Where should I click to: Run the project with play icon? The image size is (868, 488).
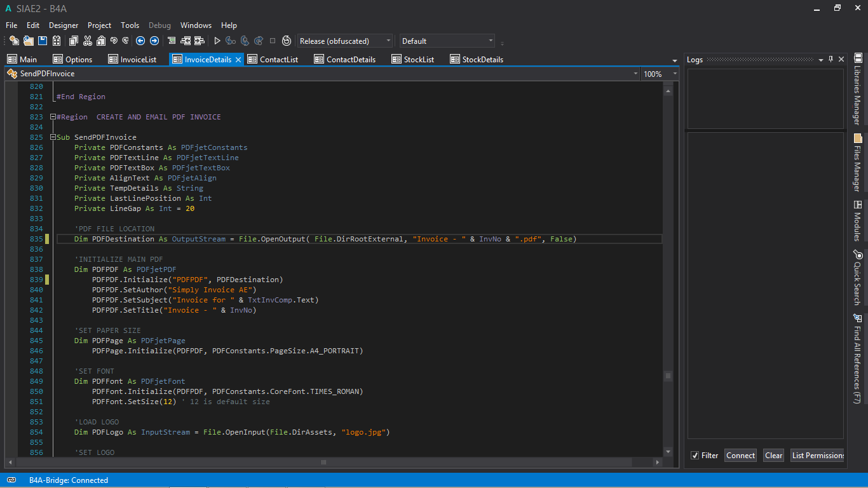[217, 41]
